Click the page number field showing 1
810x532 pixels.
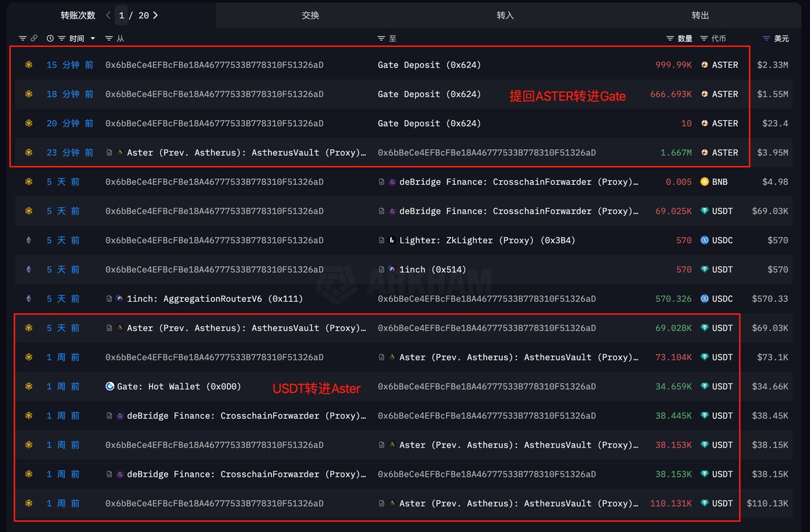(122, 15)
